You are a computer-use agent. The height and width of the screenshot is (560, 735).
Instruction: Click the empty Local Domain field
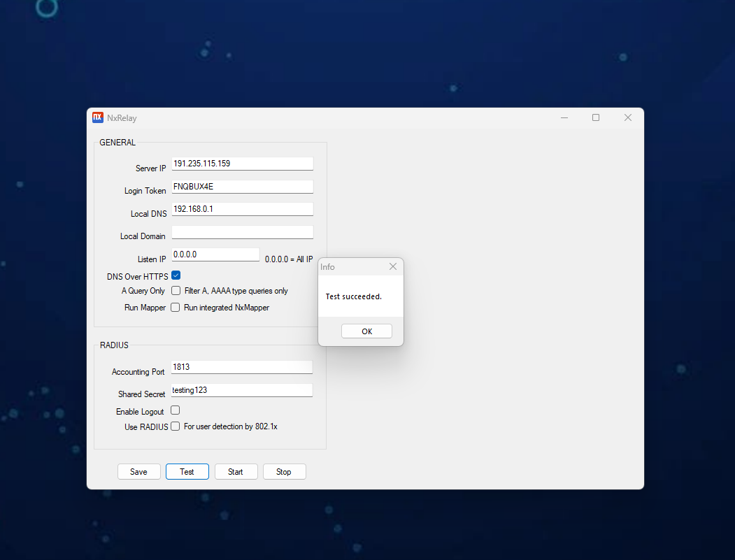click(242, 232)
